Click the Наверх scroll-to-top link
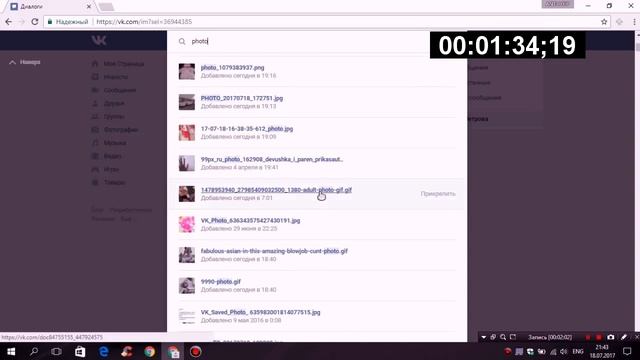Viewport: 640px width, 360px height. tap(25, 62)
